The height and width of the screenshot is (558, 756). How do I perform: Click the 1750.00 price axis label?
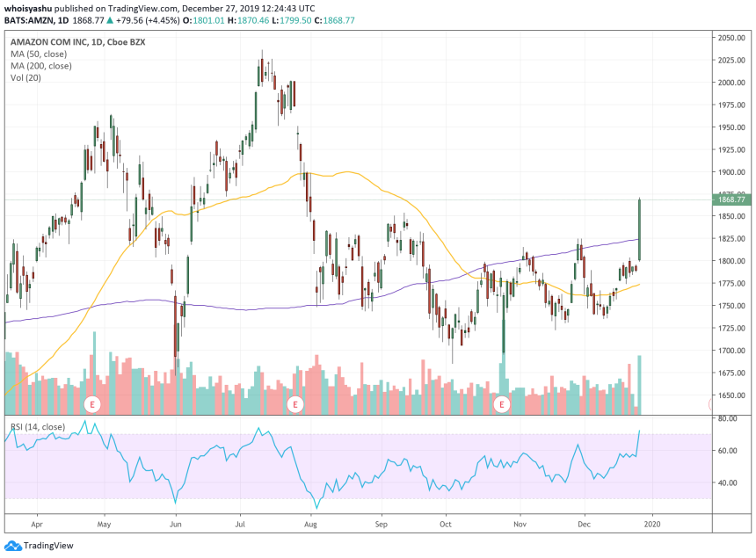[731, 306]
